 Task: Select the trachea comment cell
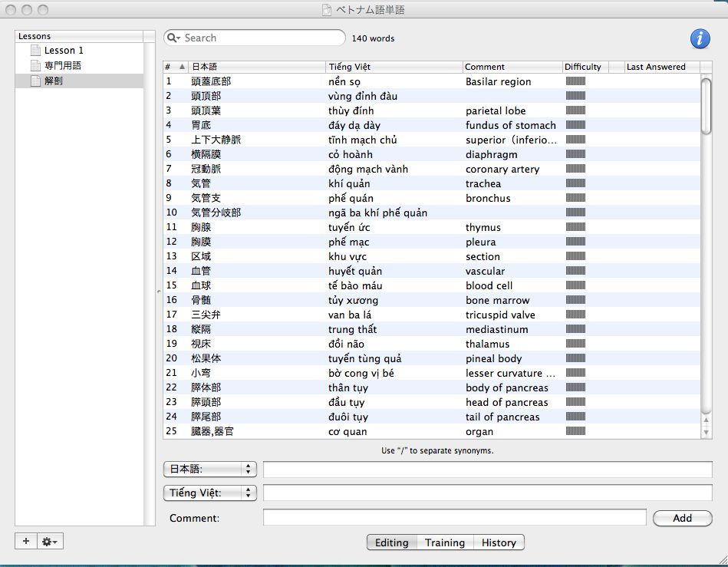(483, 183)
